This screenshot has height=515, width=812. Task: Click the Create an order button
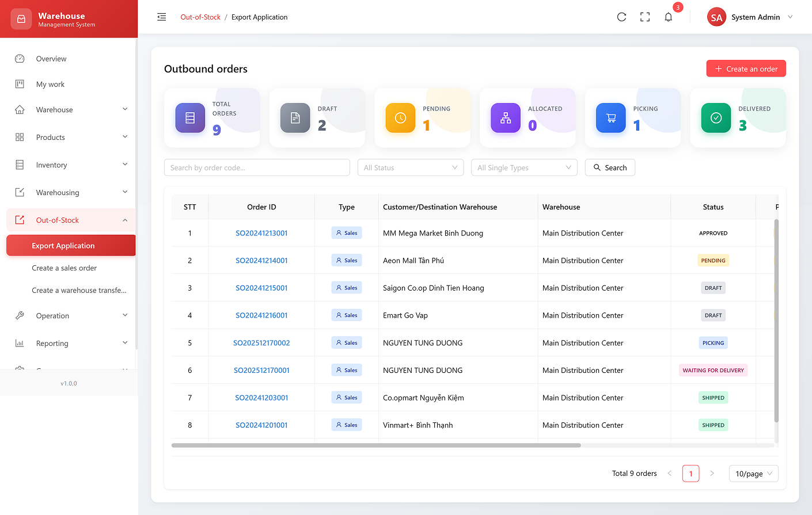(x=746, y=69)
